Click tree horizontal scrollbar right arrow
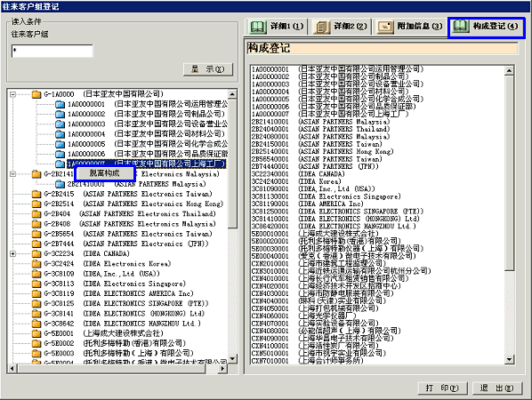The image size is (532, 400). point(222,369)
